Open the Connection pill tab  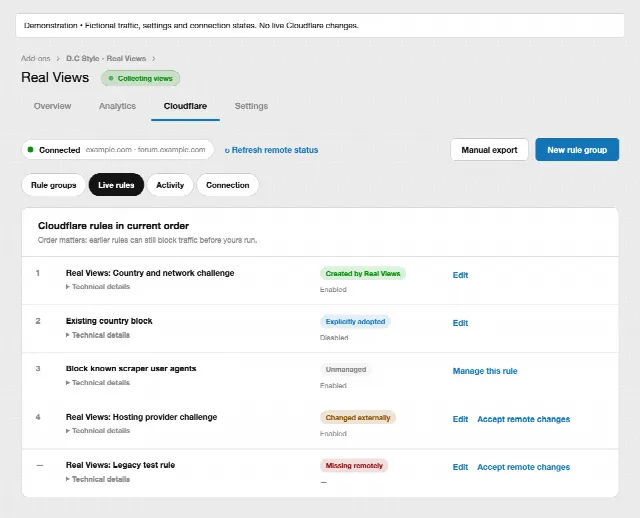(x=227, y=185)
